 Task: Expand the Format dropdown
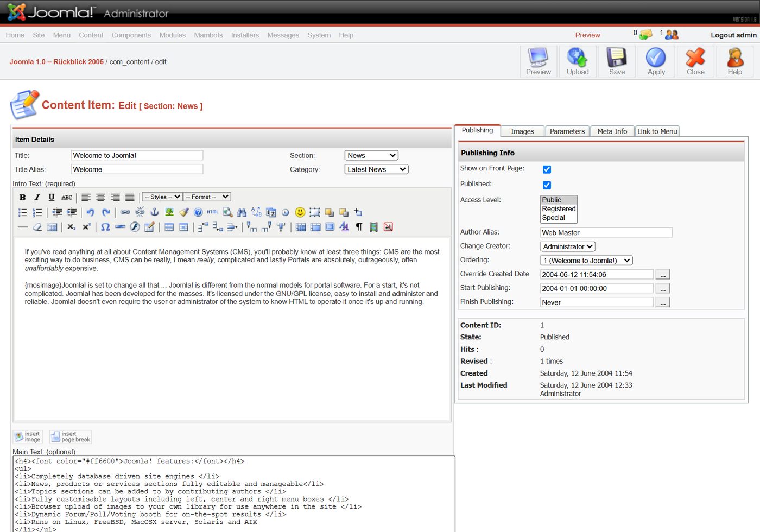[x=207, y=197]
